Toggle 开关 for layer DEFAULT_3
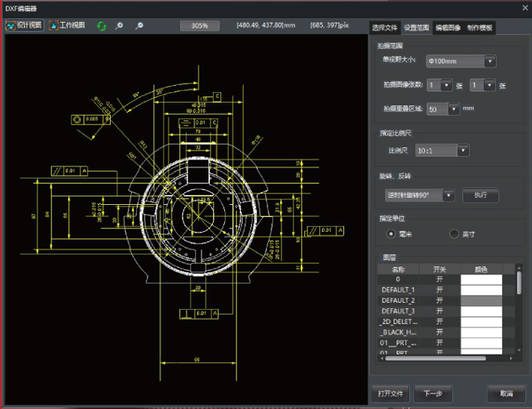 click(x=440, y=311)
